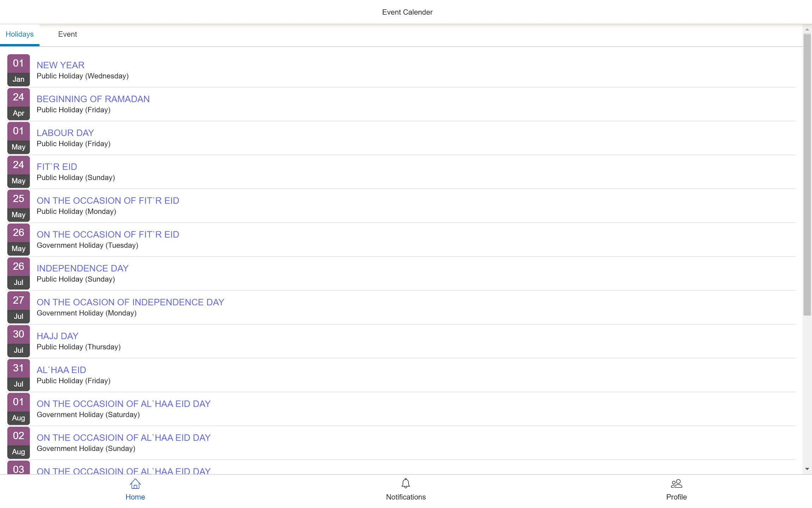Open the LABOUR DAY holiday entry

(x=65, y=133)
